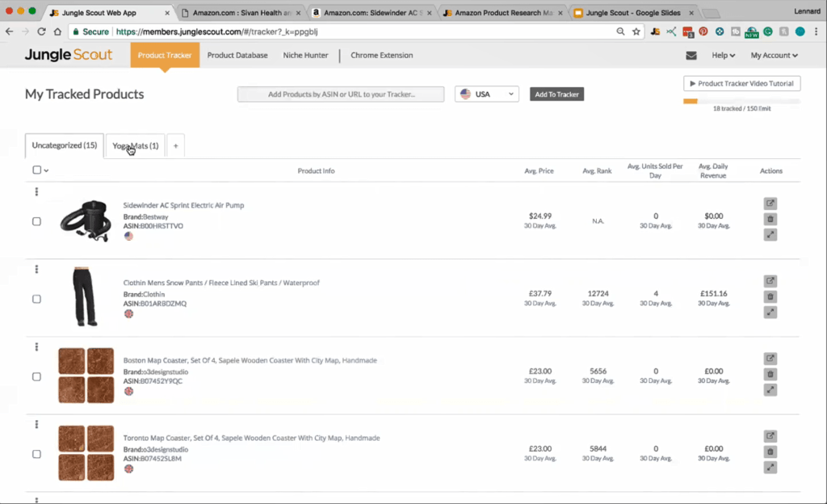Open the messages envelope icon
The height and width of the screenshot is (504, 827).
(691, 56)
